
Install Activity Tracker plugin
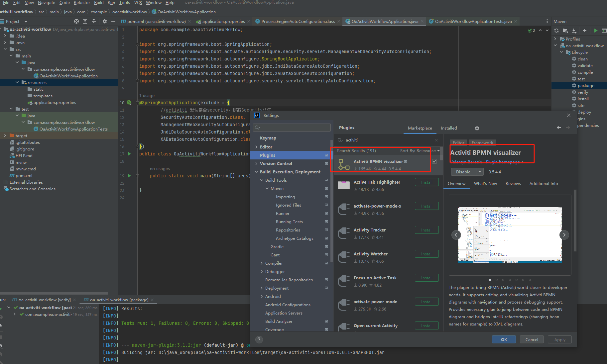pos(427,230)
